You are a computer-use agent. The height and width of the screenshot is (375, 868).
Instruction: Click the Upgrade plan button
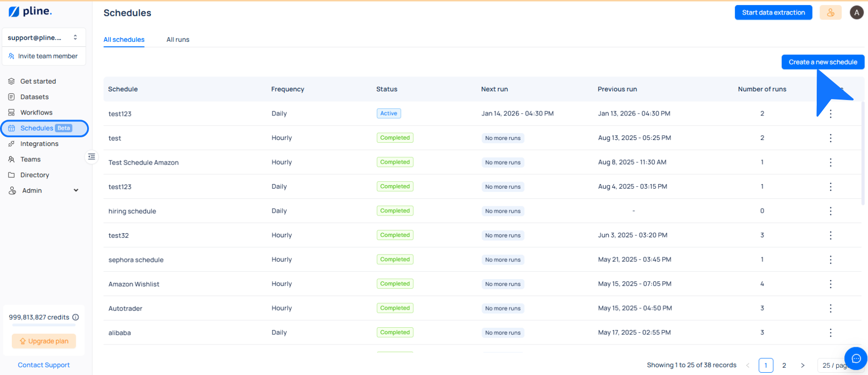44,341
